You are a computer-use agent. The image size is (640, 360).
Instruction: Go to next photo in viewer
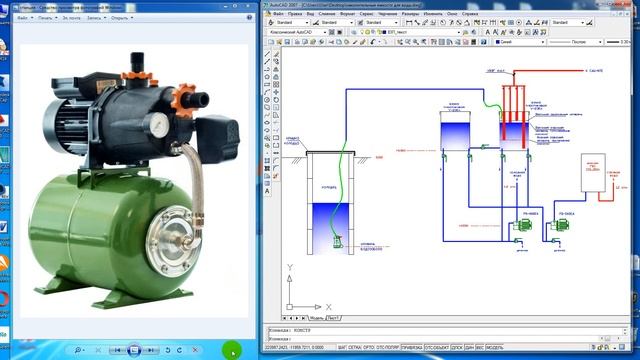point(151,350)
